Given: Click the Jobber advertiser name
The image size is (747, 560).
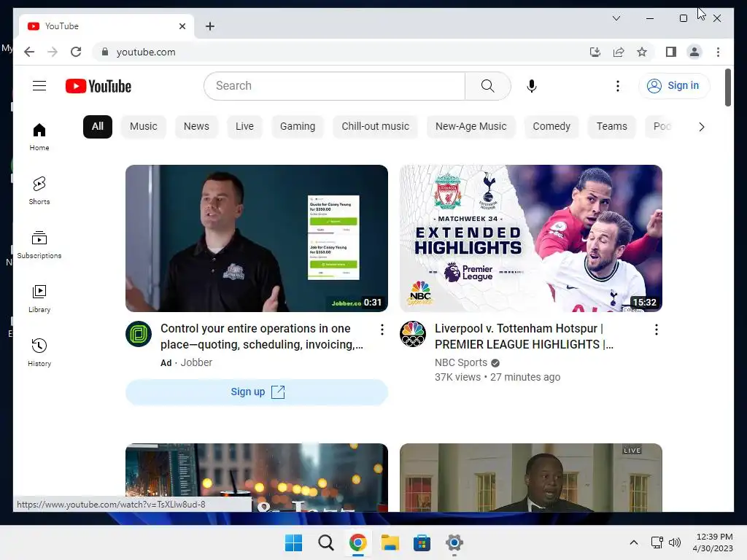Looking at the screenshot, I should coord(196,362).
